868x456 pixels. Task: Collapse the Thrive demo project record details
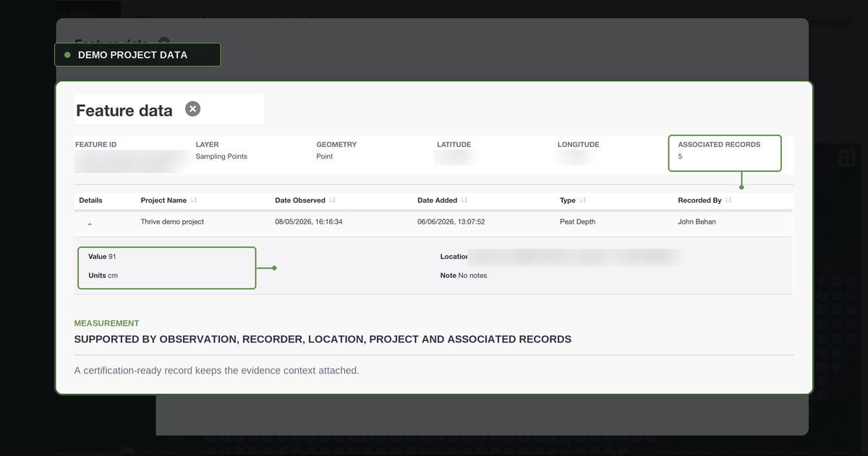point(90,224)
